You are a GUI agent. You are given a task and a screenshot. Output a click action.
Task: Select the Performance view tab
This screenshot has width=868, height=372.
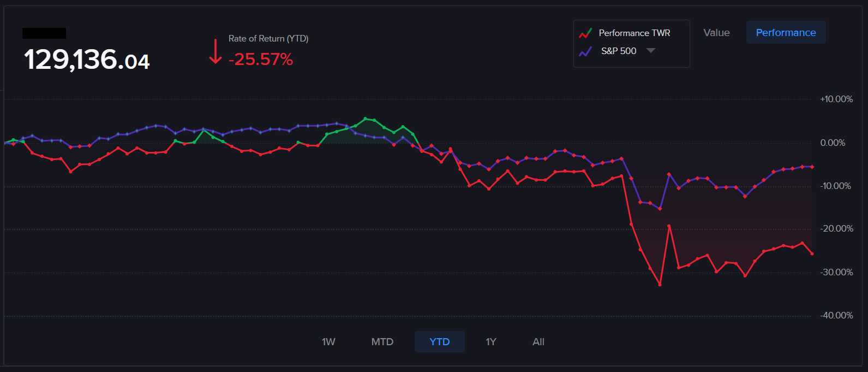point(786,33)
